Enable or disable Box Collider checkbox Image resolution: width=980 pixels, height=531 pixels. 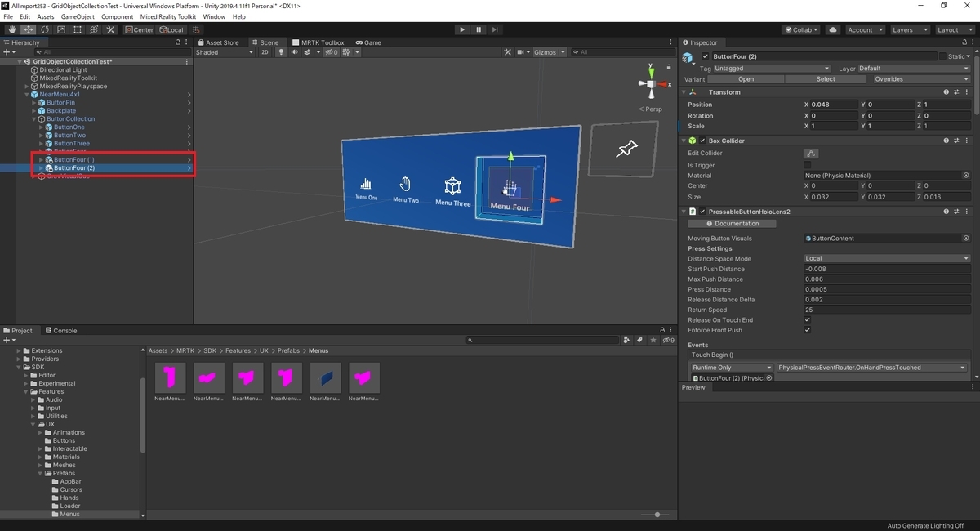(702, 141)
